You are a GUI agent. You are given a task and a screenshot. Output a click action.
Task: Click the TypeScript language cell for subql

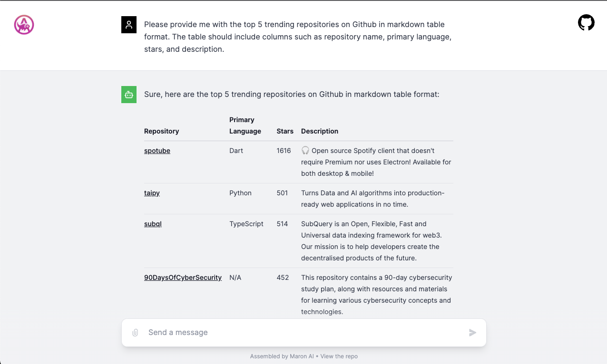[246, 224]
